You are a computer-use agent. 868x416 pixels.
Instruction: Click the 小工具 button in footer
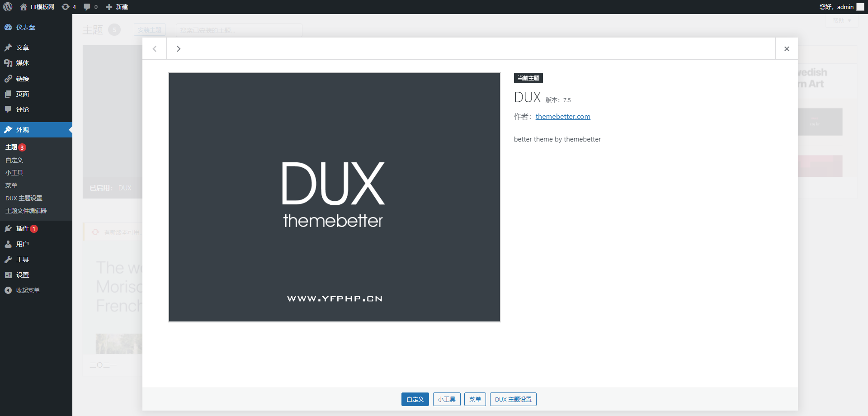447,399
